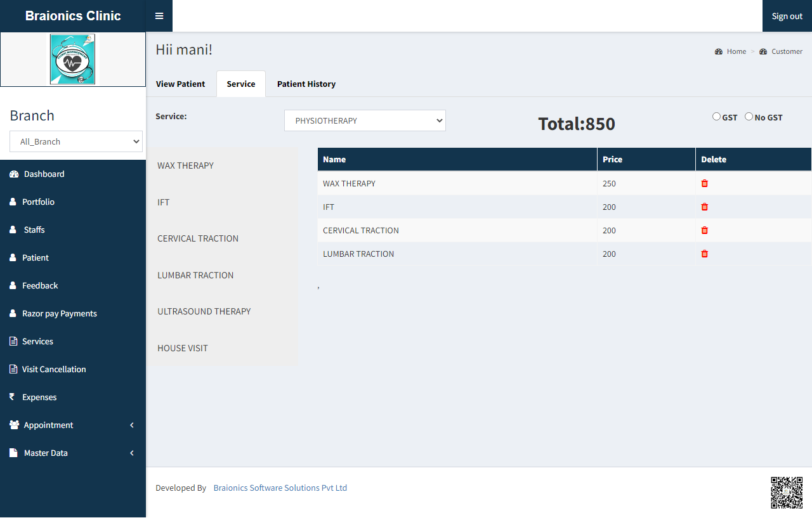Click the QR code in footer
Image resolution: width=812 pixels, height=518 pixels.
(787, 493)
